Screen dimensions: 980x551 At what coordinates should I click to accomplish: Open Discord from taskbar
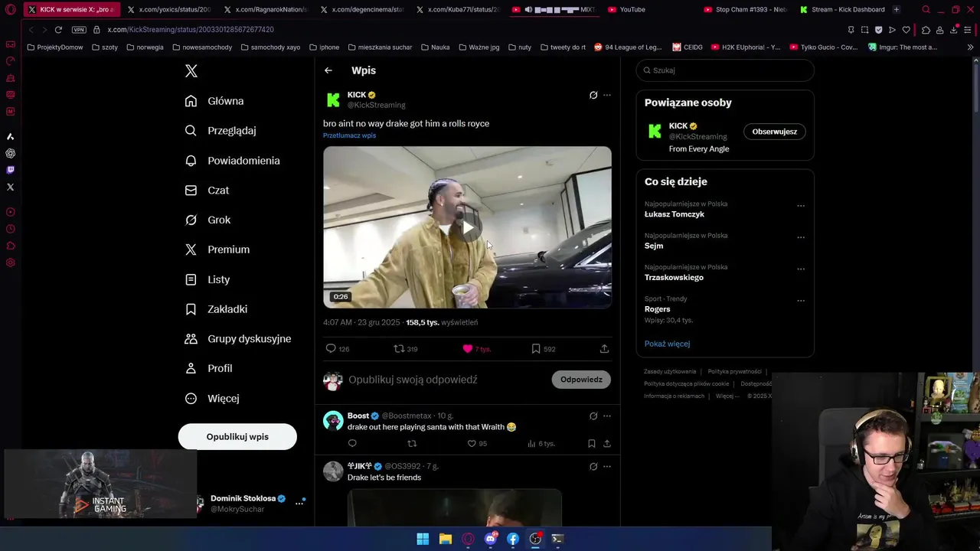pos(491,539)
